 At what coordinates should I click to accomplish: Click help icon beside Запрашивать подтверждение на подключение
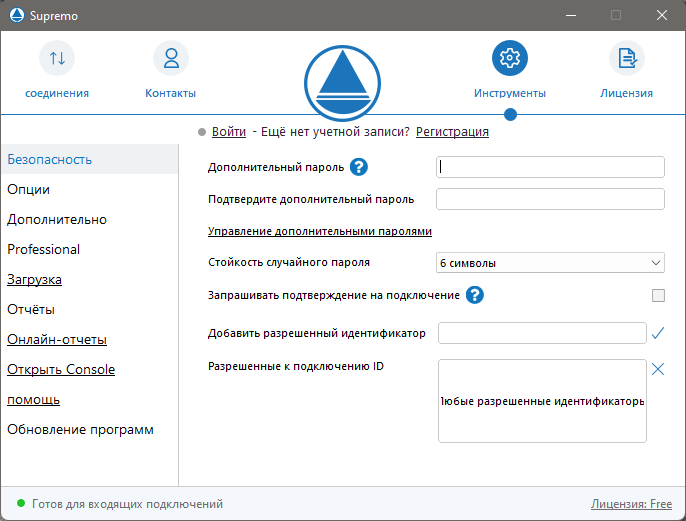pyautogui.click(x=475, y=295)
